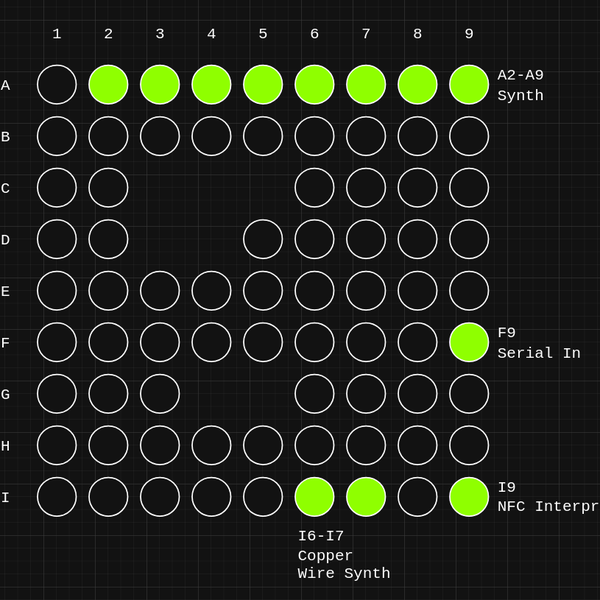Viewport: 600px width, 600px height.
Task: Click the 'A2-A9 Synth' label
Action: click(520, 85)
